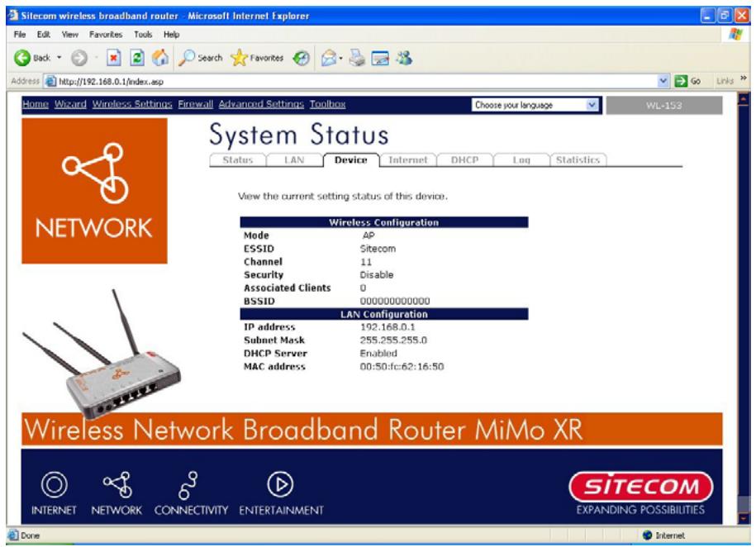Switch to the LAN tab
Viewport: 756px width, 547px height.
pyautogui.click(x=294, y=159)
